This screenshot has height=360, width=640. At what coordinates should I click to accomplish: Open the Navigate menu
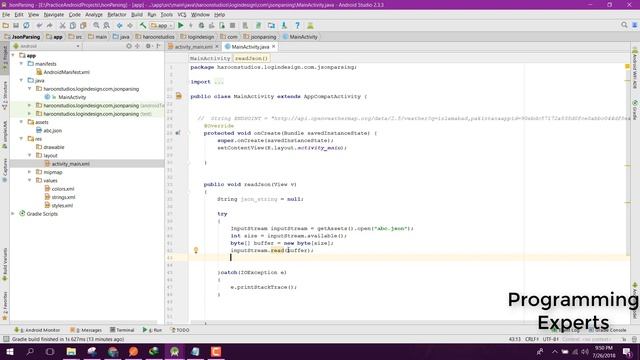point(54,15)
